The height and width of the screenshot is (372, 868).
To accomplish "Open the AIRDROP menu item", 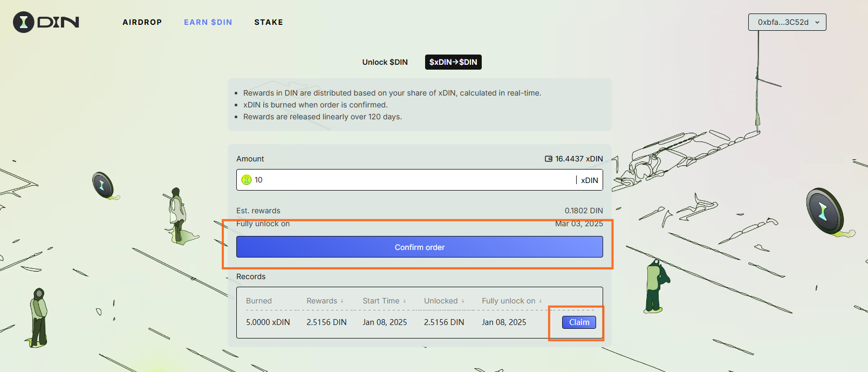I will point(142,22).
